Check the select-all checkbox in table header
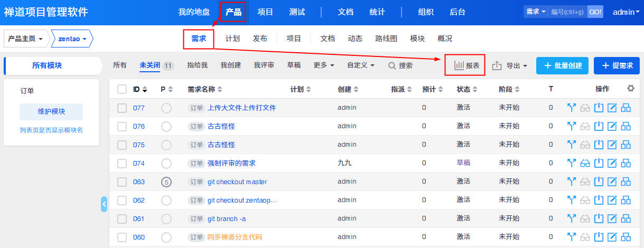644x248 pixels. [122, 89]
